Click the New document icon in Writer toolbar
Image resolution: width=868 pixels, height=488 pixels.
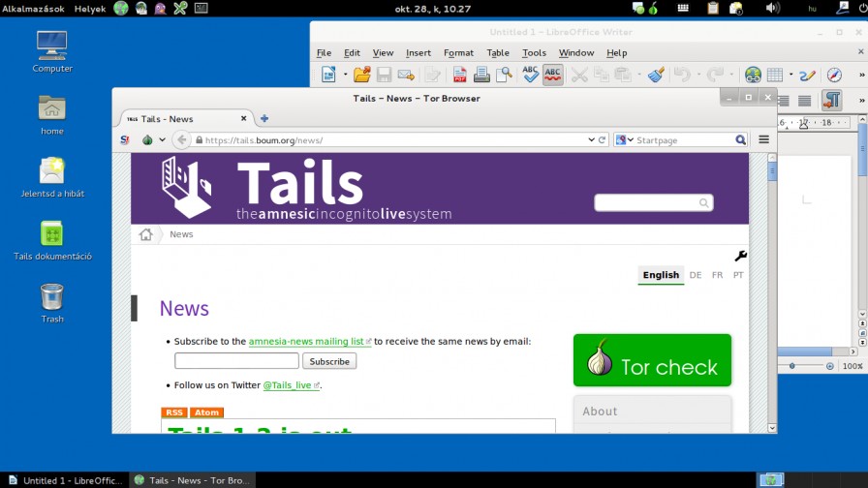(328, 75)
